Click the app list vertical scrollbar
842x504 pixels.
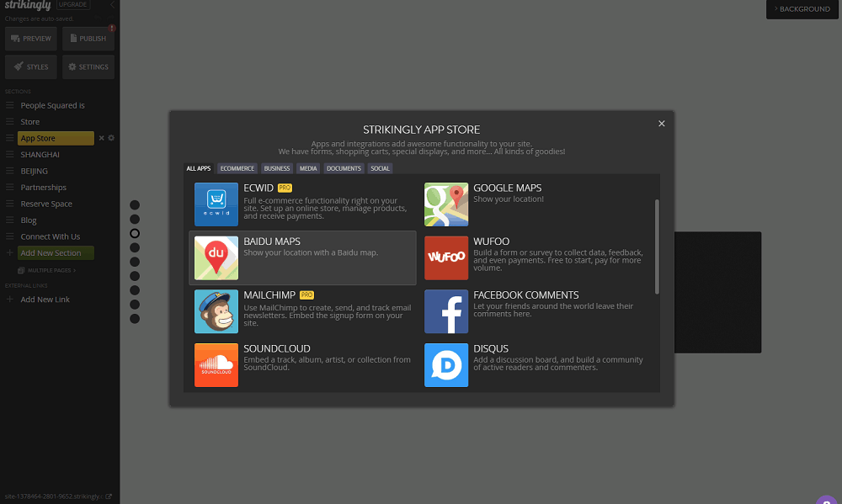point(657,247)
